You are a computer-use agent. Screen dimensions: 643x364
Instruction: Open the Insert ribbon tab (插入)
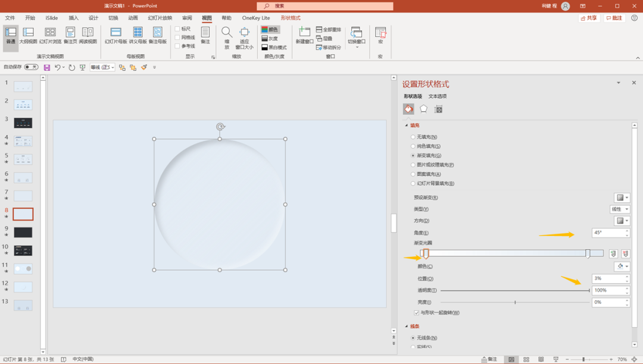pyautogui.click(x=74, y=18)
